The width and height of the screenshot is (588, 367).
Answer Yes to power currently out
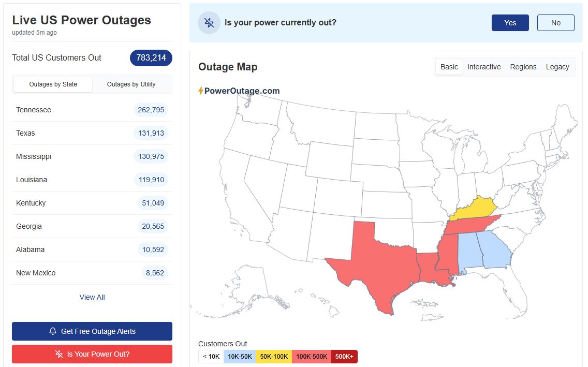point(510,23)
